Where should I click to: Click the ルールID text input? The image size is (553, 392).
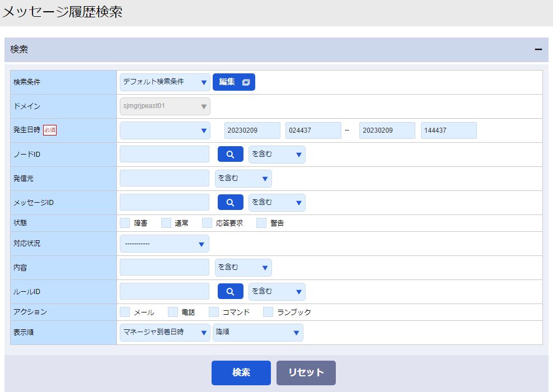pos(165,291)
